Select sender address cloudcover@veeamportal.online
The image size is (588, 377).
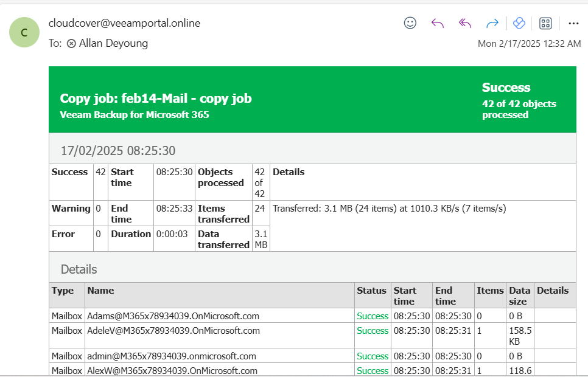click(124, 23)
